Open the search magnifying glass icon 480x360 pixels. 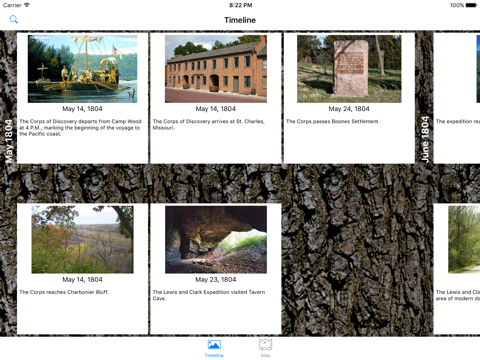[x=14, y=19]
